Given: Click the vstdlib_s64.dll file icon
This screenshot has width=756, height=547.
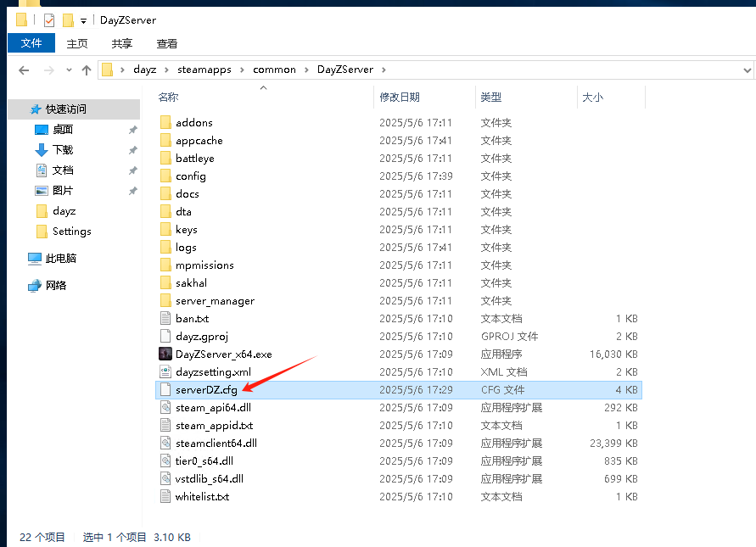Looking at the screenshot, I should (165, 479).
